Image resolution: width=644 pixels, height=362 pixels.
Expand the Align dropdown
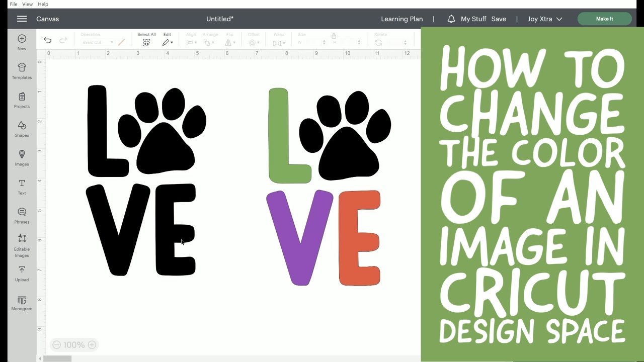coord(192,43)
